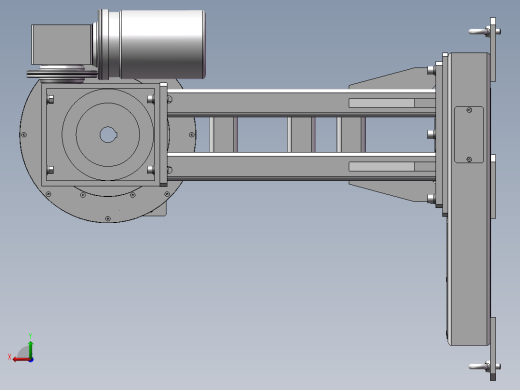
Task: Click the green Y axis arrow of the triad
Action: point(31,349)
